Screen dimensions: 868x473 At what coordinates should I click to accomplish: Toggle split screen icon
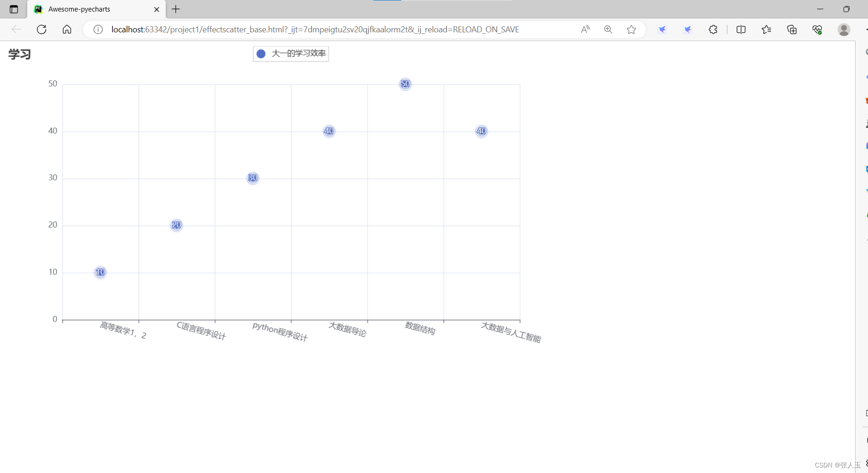tap(741, 30)
